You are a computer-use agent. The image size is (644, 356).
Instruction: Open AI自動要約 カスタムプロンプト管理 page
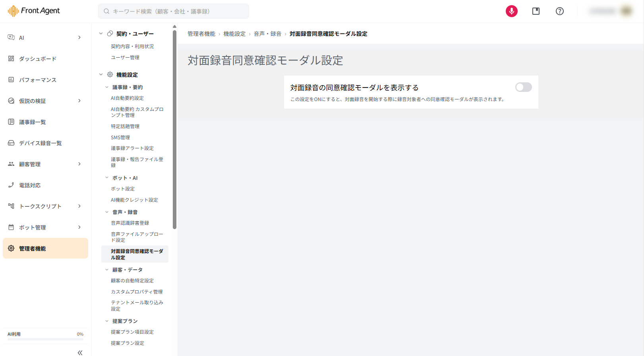pyautogui.click(x=137, y=112)
